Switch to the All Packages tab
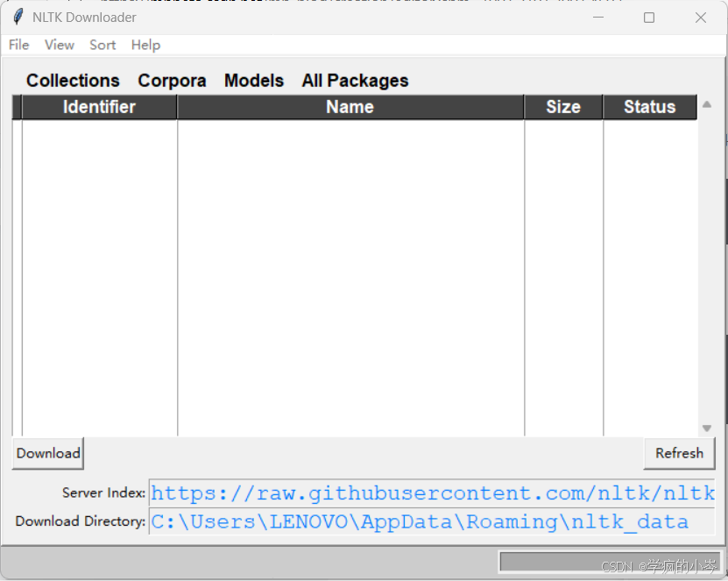 coord(355,81)
